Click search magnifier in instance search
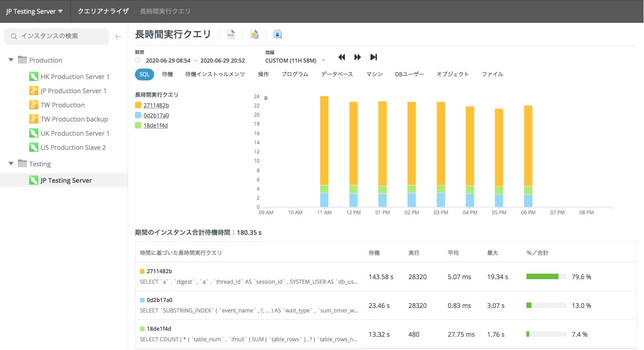The width and height of the screenshot is (644, 350). (x=14, y=36)
